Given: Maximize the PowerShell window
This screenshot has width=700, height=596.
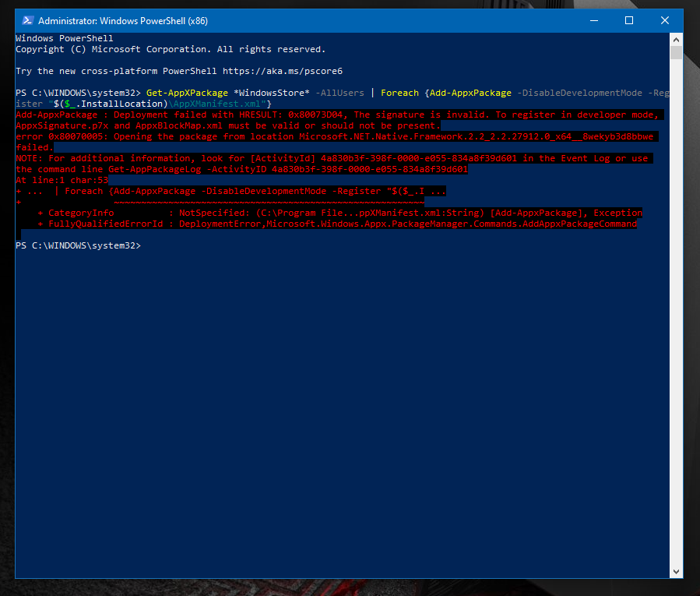Looking at the screenshot, I should (x=629, y=20).
